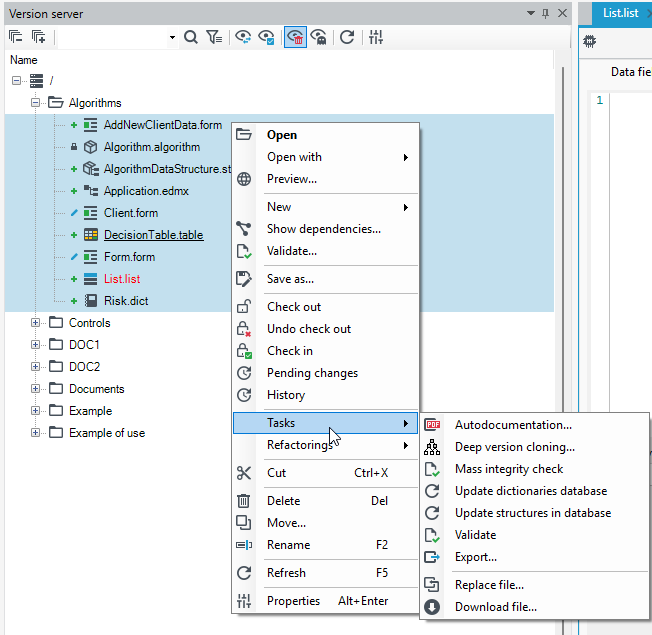Switch to the List.list tab

[x=620, y=13]
